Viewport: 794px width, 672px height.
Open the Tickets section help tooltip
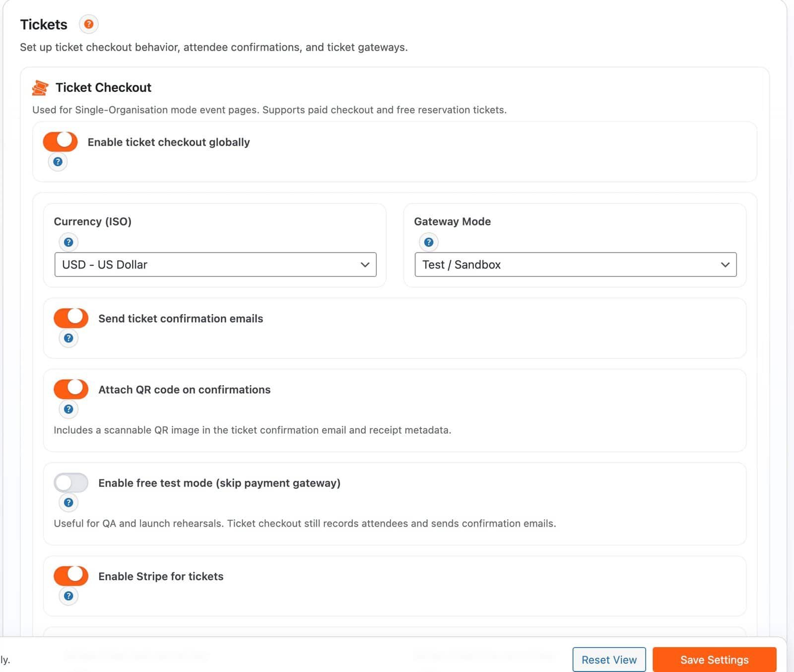(88, 23)
